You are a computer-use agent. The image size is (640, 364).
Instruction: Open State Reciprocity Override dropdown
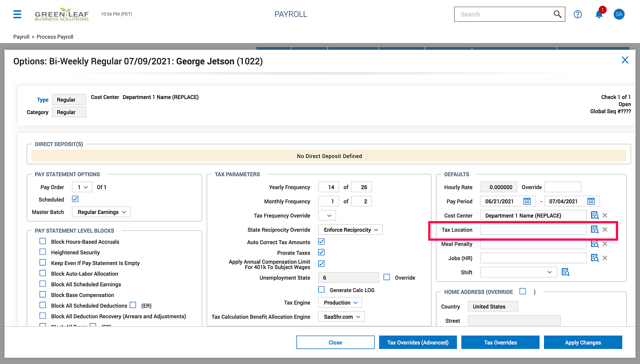[350, 230]
